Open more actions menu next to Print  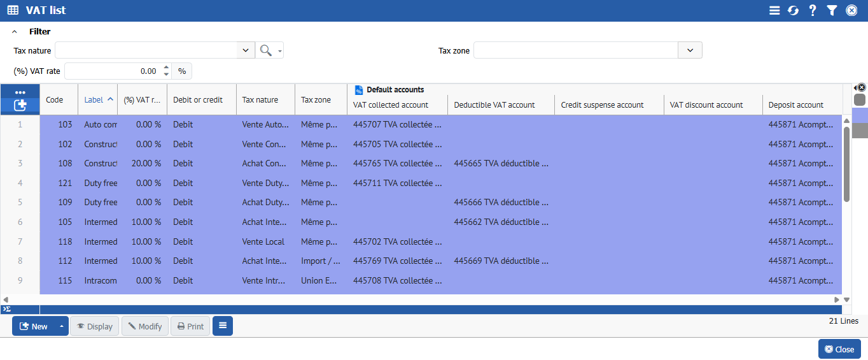coord(223,326)
